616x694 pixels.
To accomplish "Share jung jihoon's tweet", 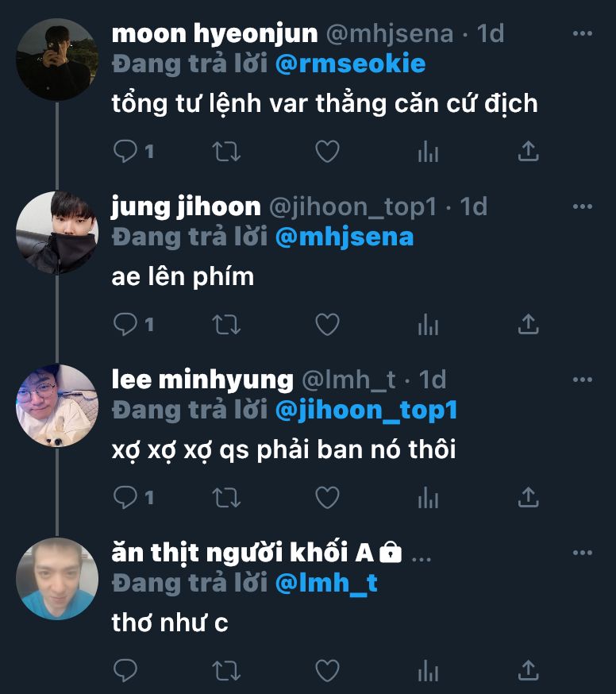I will pos(529,324).
